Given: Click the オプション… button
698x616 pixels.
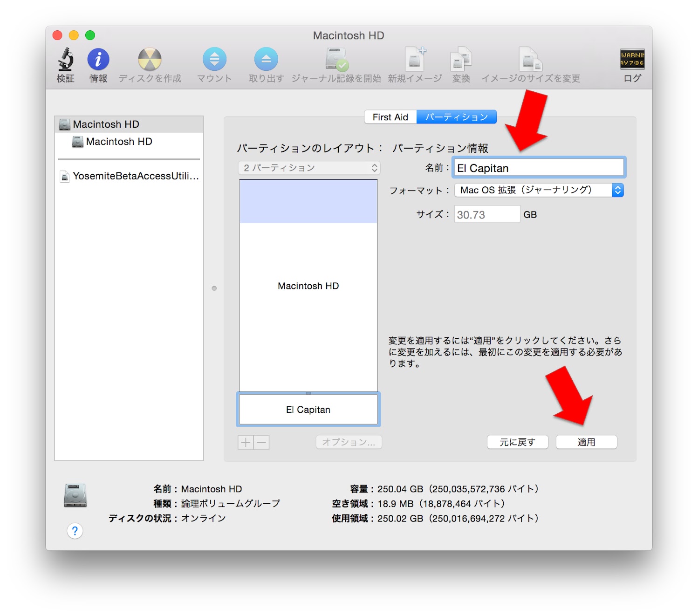Looking at the screenshot, I should (349, 442).
